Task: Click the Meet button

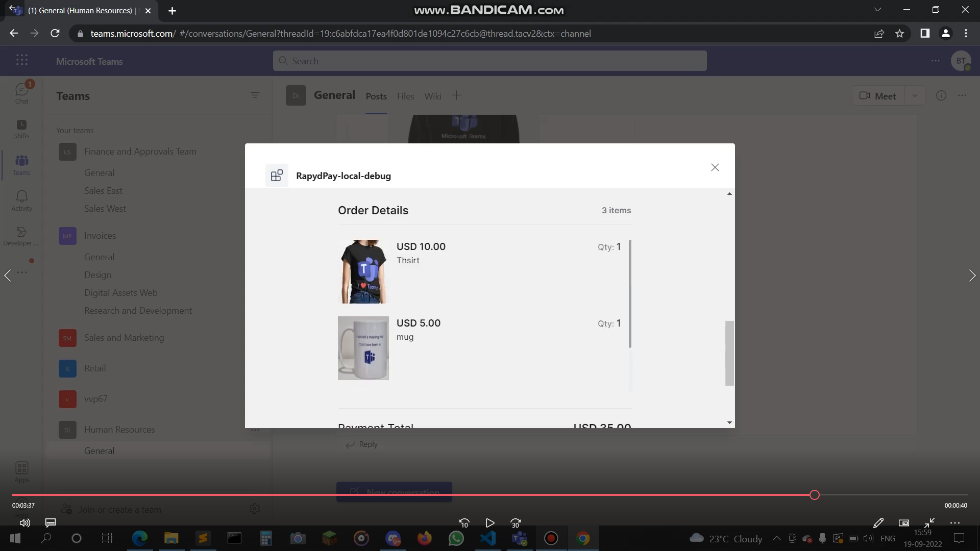Action: 878,96
